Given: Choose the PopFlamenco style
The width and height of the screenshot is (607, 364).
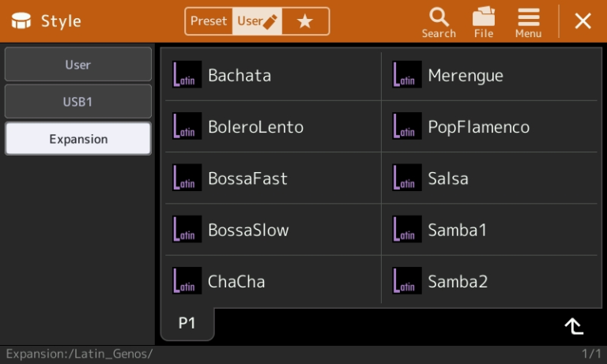Looking at the screenshot, I should tap(490, 126).
